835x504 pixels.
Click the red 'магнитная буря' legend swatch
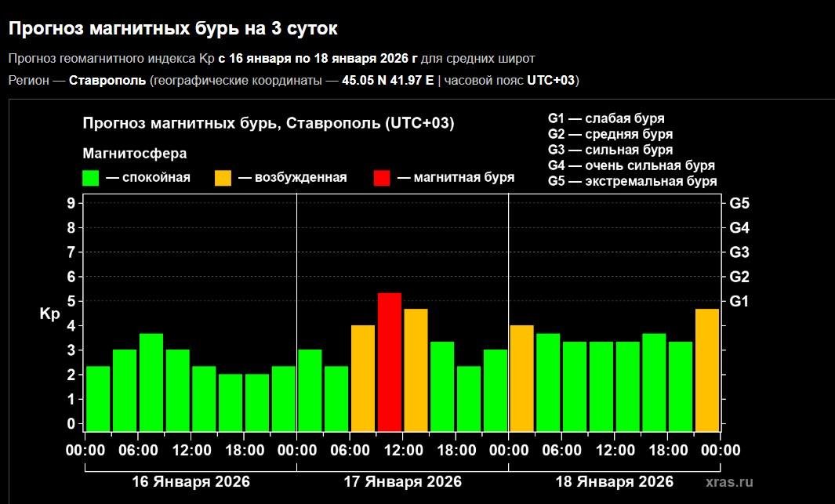tap(382, 178)
